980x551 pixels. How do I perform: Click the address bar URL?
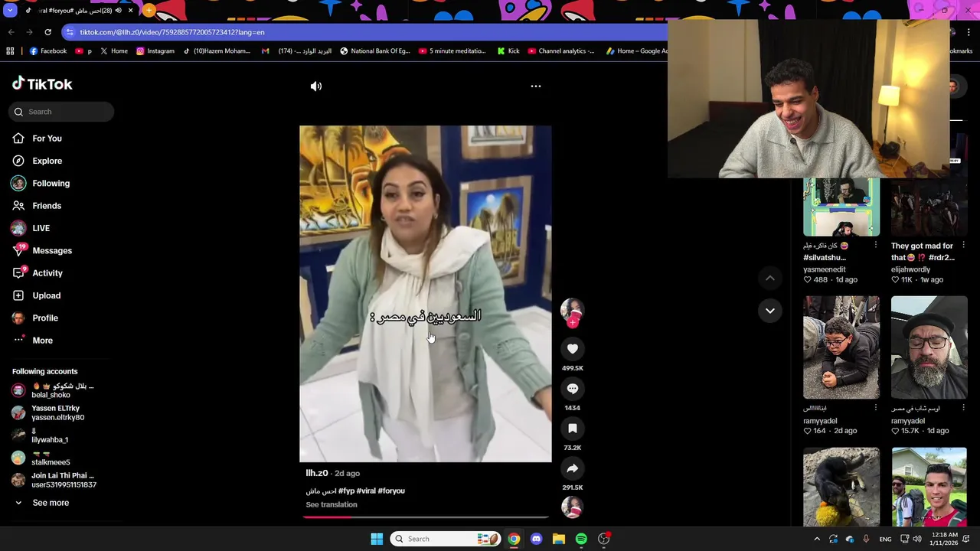[172, 32]
